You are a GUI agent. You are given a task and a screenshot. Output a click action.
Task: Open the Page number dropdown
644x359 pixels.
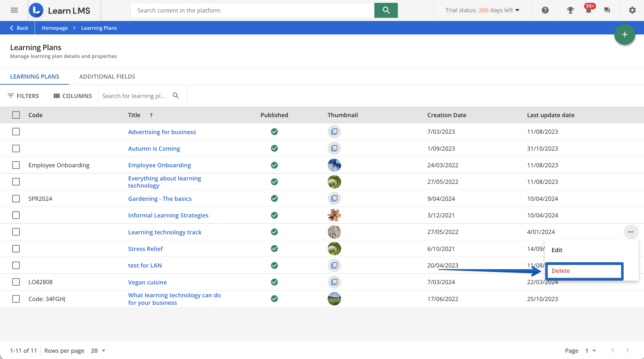[591, 351]
